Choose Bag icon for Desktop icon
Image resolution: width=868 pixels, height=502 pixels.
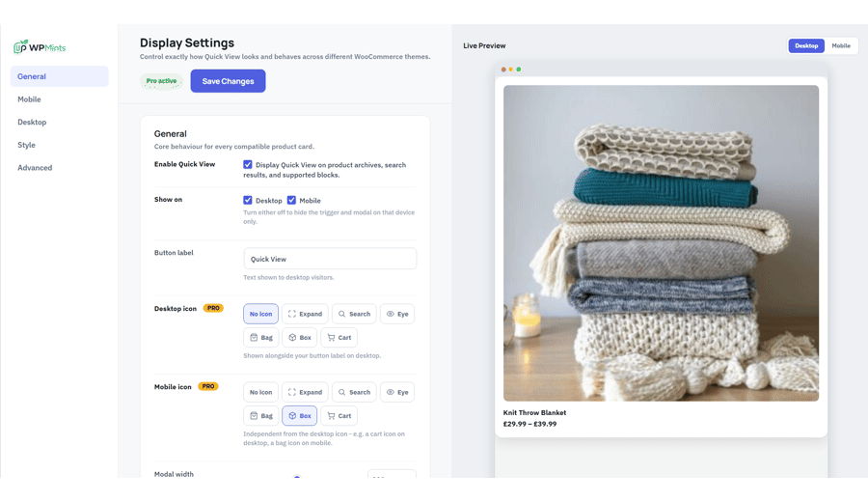tap(260, 338)
